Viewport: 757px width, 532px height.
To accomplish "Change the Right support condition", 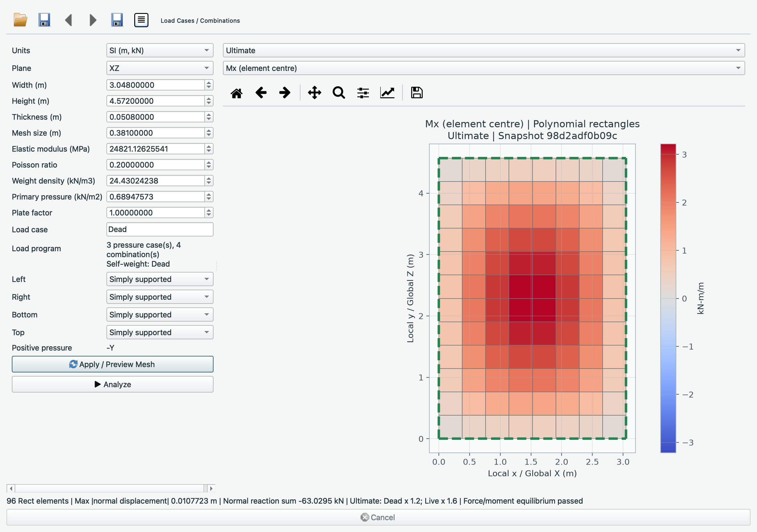I will (160, 297).
